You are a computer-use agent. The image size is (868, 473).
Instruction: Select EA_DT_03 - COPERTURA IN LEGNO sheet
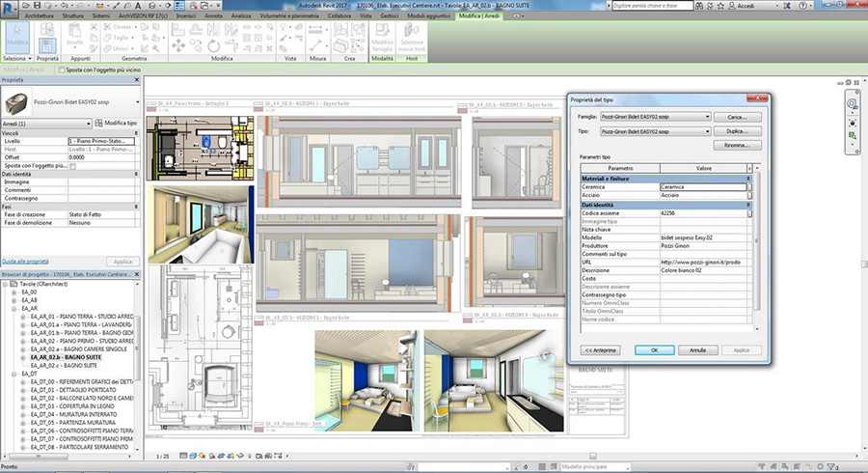[x=72, y=406]
